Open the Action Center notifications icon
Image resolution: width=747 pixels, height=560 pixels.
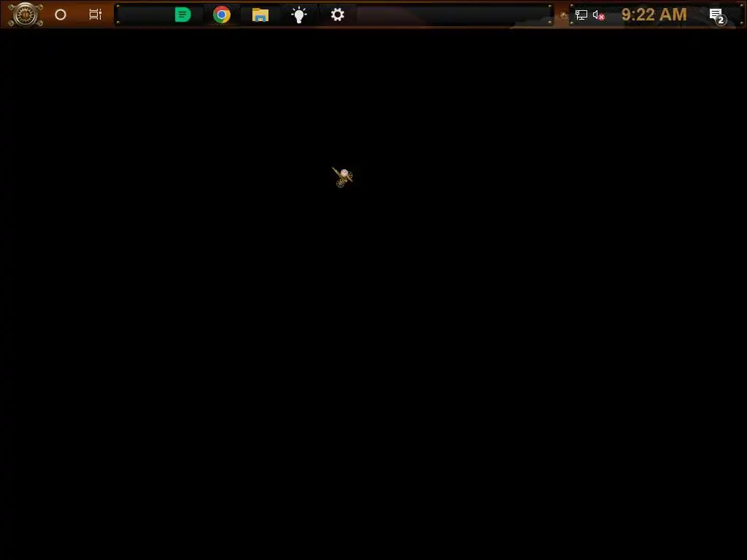tap(718, 16)
